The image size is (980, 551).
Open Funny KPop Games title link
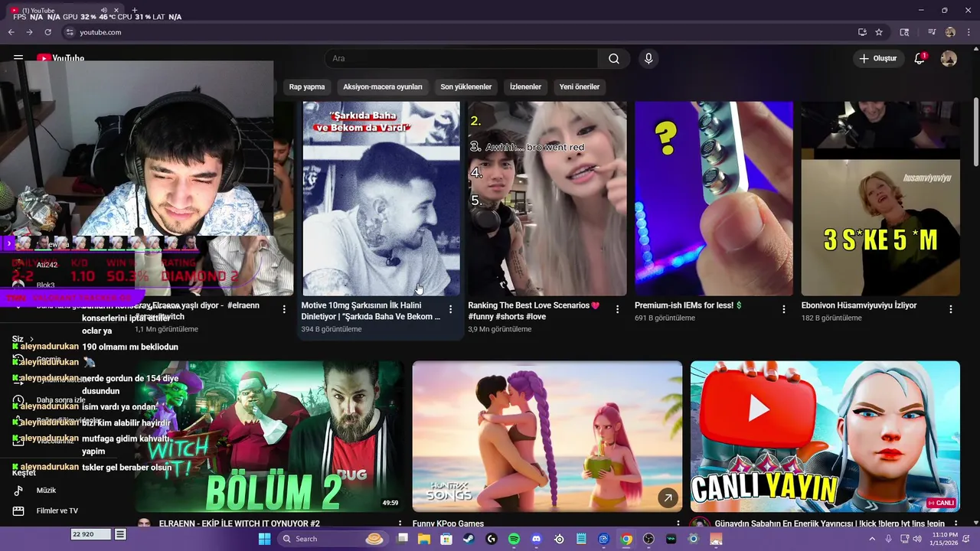point(448,523)
